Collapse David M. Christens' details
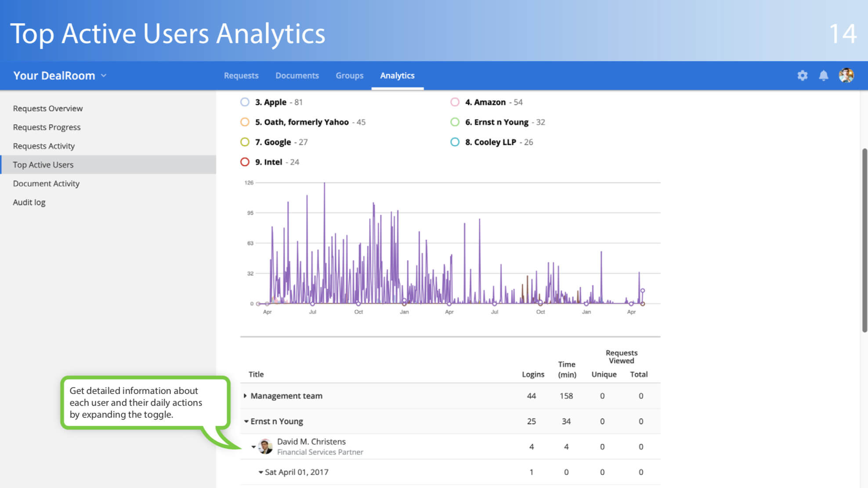868x488 pixels. [253, 447]
